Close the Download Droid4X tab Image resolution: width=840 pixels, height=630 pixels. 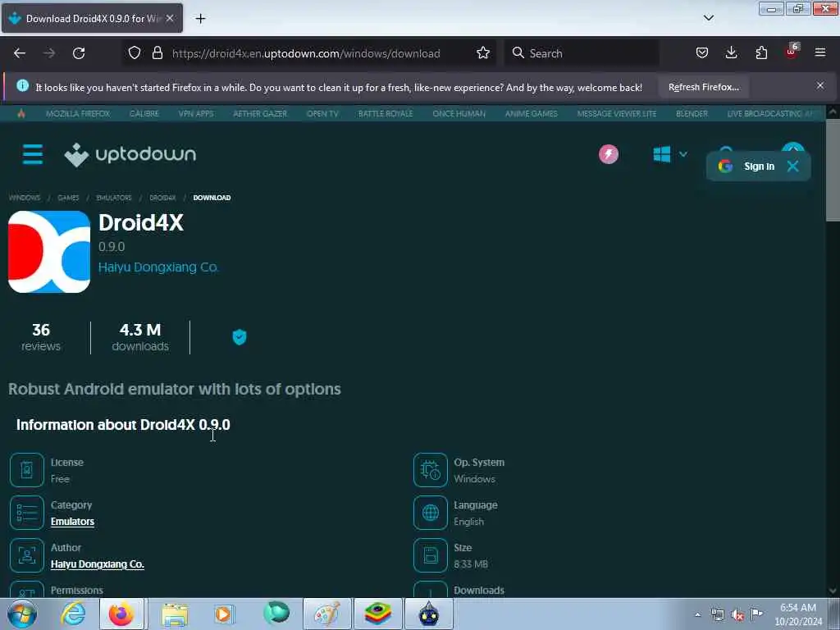pos(170,18)
